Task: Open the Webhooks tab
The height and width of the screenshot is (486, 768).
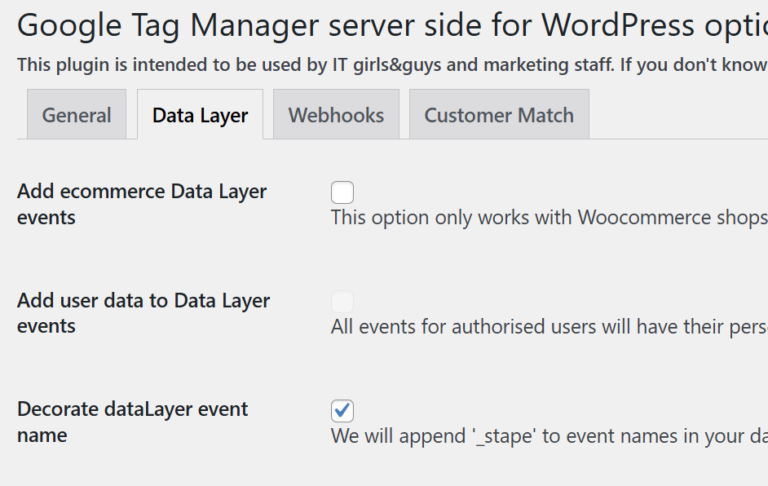Action: (x=336, y=115)
